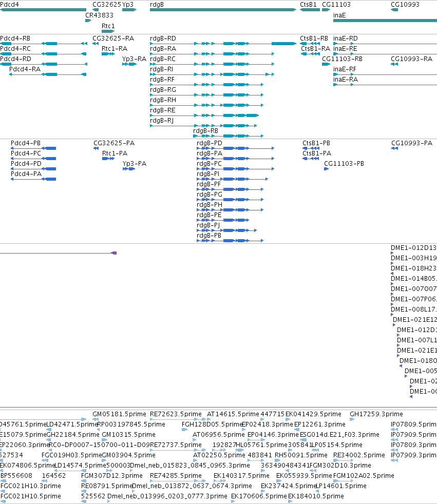The height and width of the screenshot is (504, 437).
Task: Select polypeptide Rtc1-PA
Action: point(115,153)
